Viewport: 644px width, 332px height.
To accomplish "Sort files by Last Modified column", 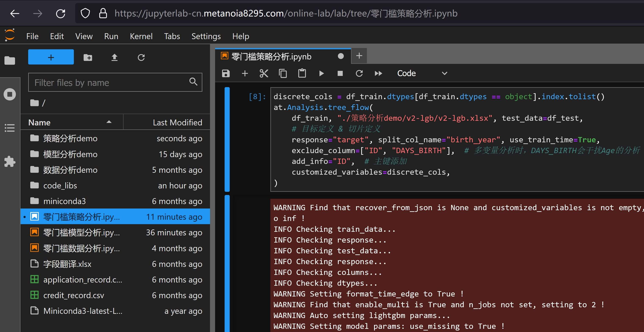I will click(x=177, y=122).
